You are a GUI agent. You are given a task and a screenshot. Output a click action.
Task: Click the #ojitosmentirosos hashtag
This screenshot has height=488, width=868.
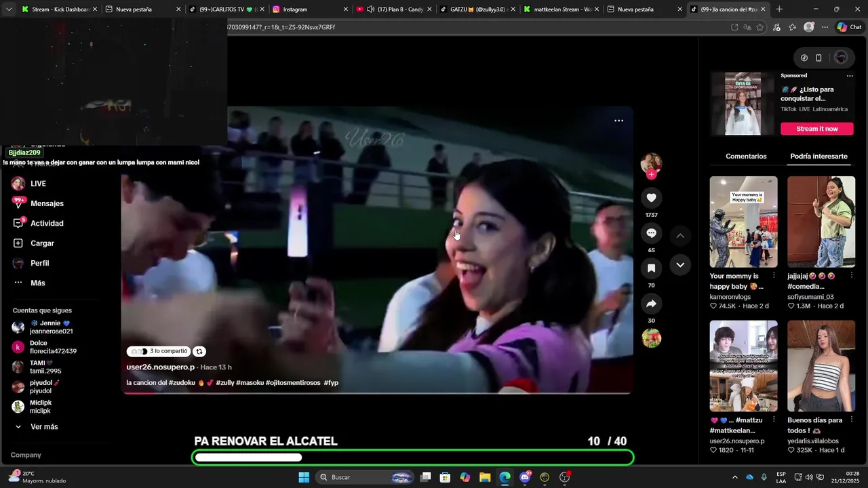(293, 383)
